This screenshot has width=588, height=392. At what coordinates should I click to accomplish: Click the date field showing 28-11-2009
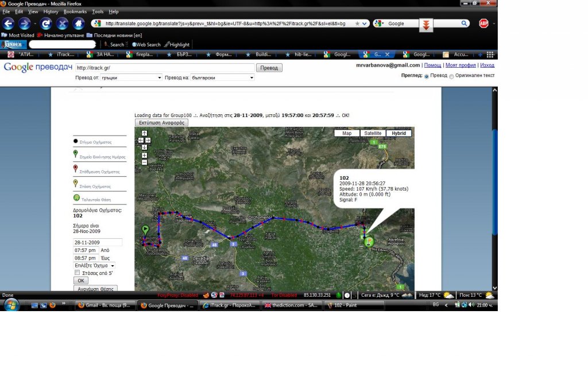[98, 242]
